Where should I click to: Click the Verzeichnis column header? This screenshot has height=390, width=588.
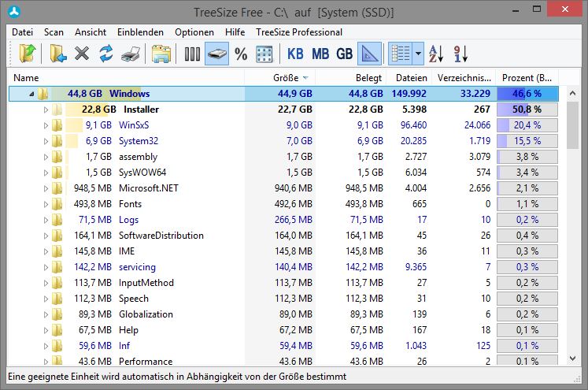point(464,78)
